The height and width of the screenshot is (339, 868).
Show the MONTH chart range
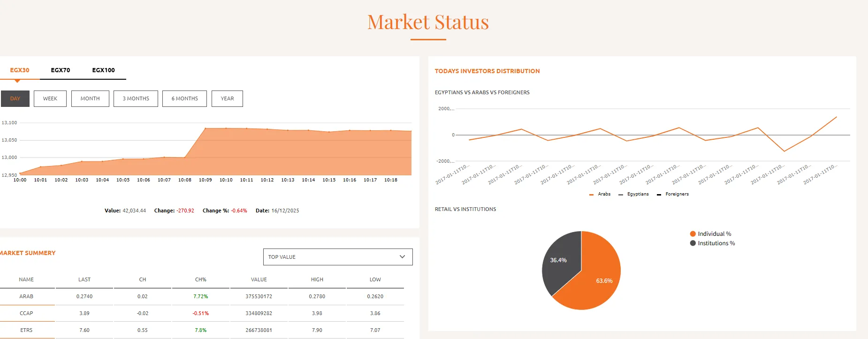click(x=90, y=99)
